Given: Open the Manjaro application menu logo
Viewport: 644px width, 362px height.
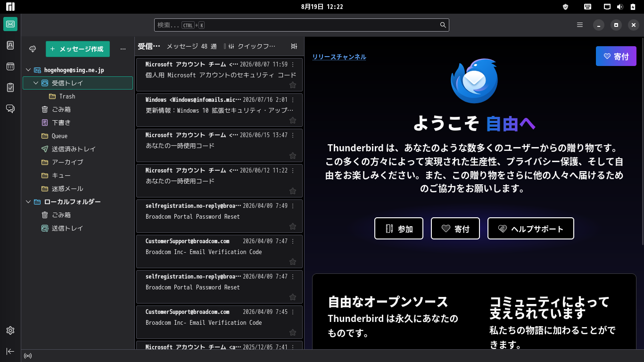Looking at the screenshot, I should [x=10, y=7].
